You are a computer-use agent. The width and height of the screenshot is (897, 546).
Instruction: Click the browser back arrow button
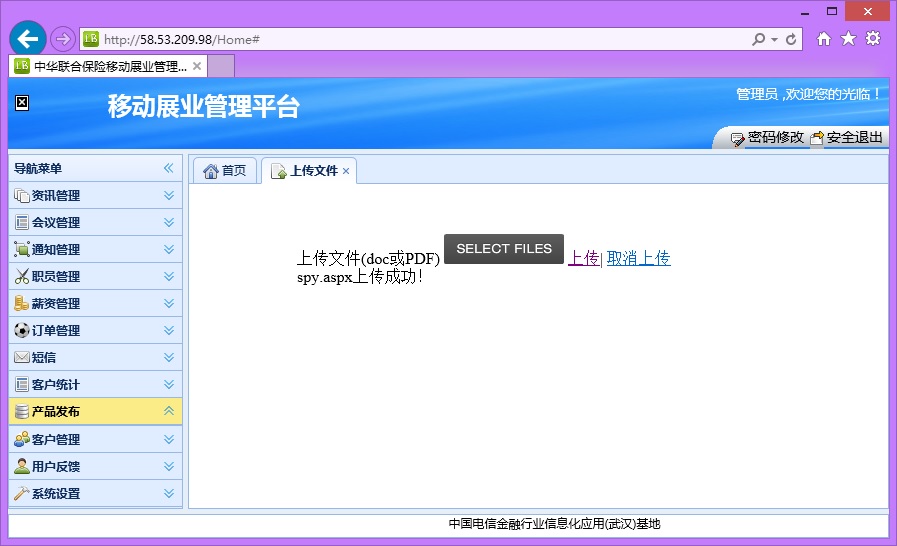pos(27,39)
